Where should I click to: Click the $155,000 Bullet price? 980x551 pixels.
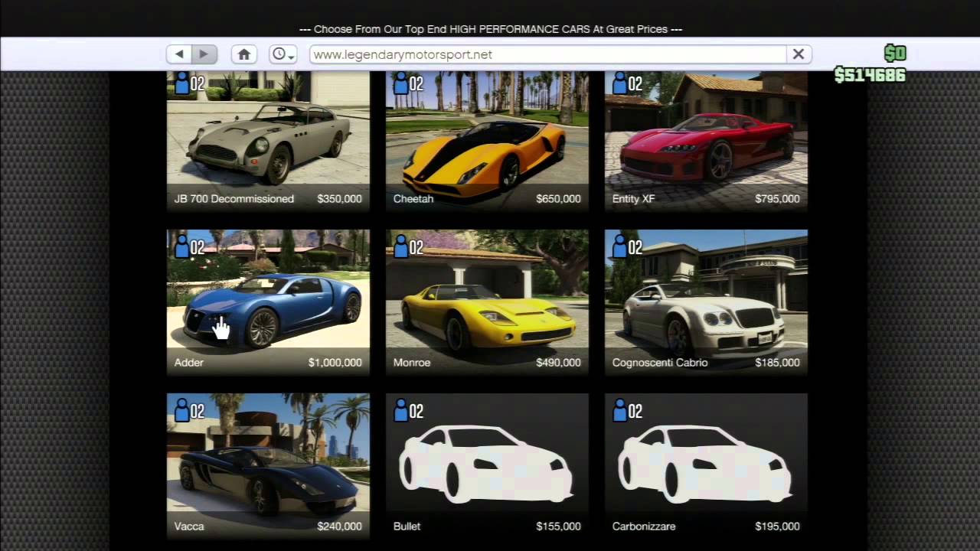[558, 527]
